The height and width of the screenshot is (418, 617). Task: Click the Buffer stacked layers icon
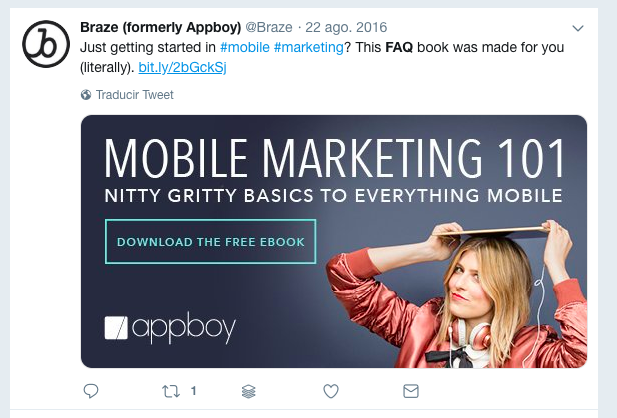[249, 391]
